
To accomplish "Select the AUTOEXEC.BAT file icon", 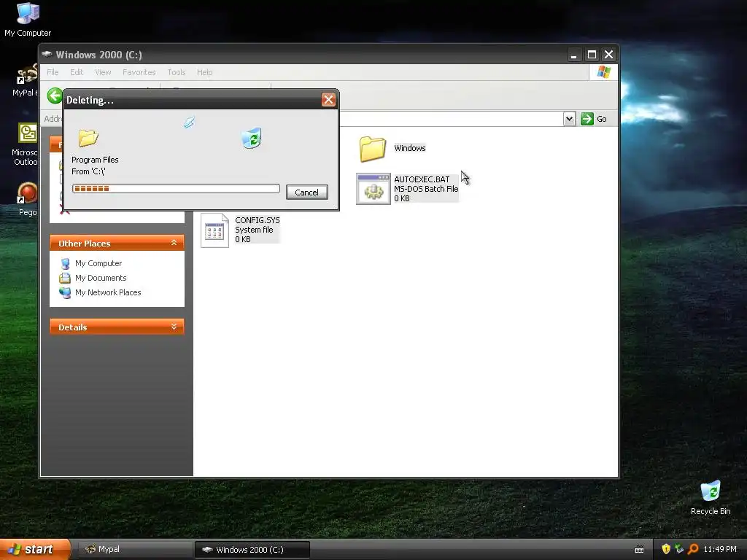I will pos(373,189).
